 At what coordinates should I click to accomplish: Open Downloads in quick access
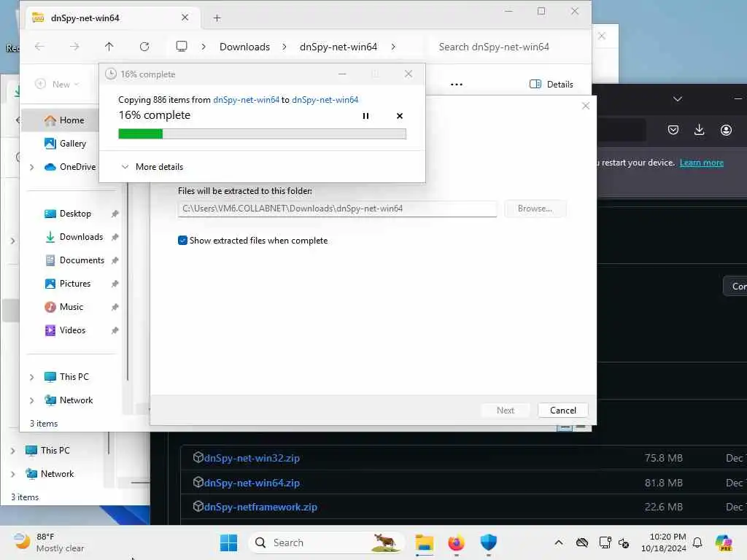(74, 237)
